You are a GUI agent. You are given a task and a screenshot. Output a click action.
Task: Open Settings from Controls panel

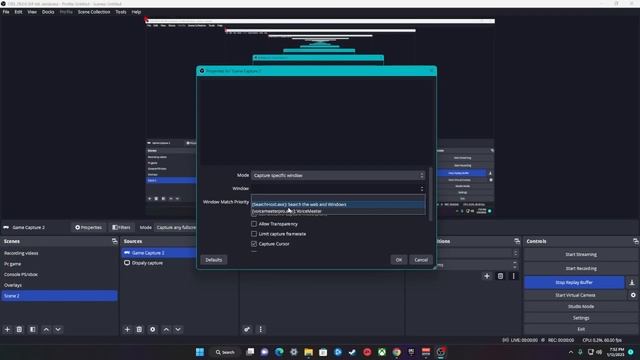(581, 318)
